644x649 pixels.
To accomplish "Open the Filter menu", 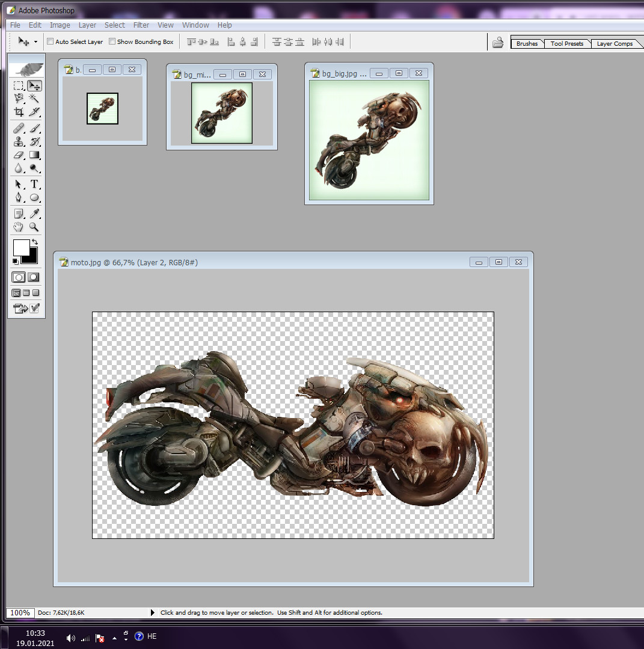I will point(141,25).
